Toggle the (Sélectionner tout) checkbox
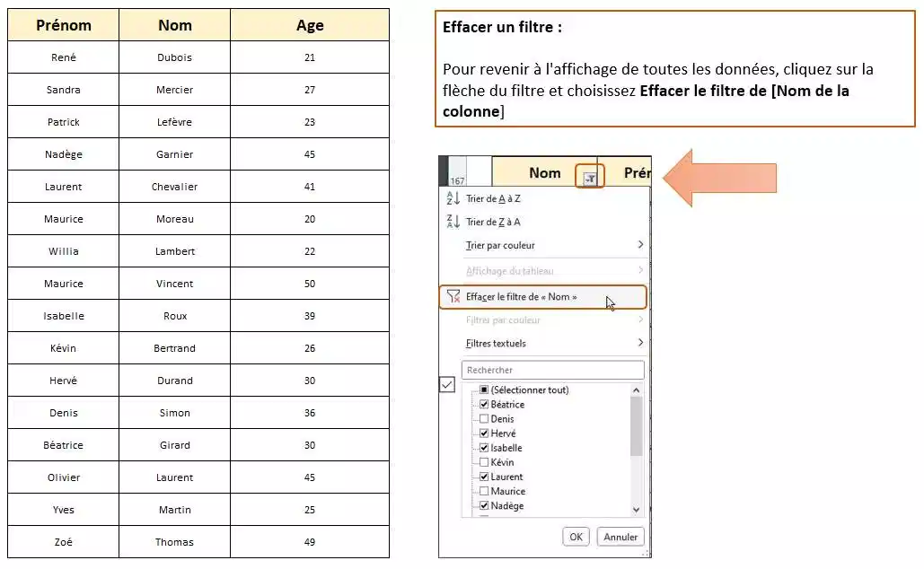 484,390
